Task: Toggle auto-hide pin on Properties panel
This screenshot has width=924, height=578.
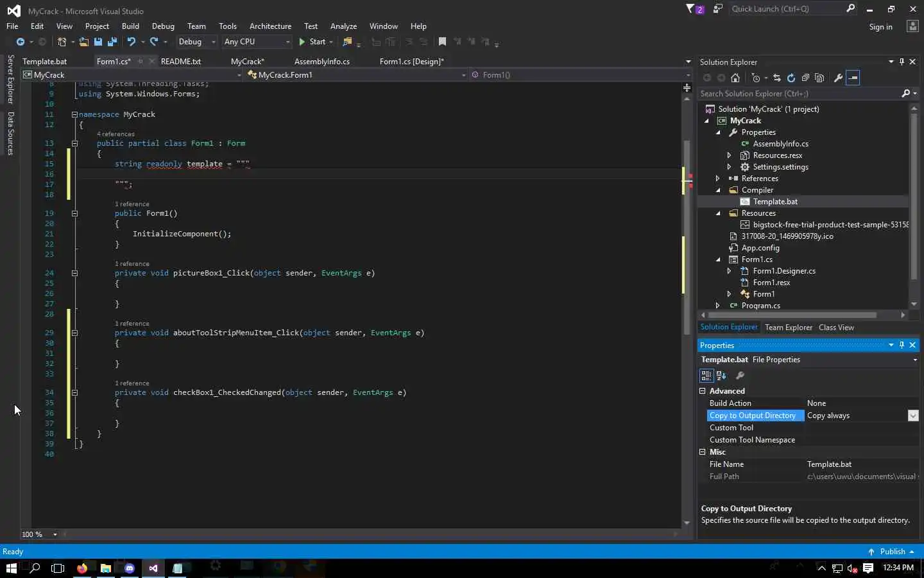Action: [902, 345]
